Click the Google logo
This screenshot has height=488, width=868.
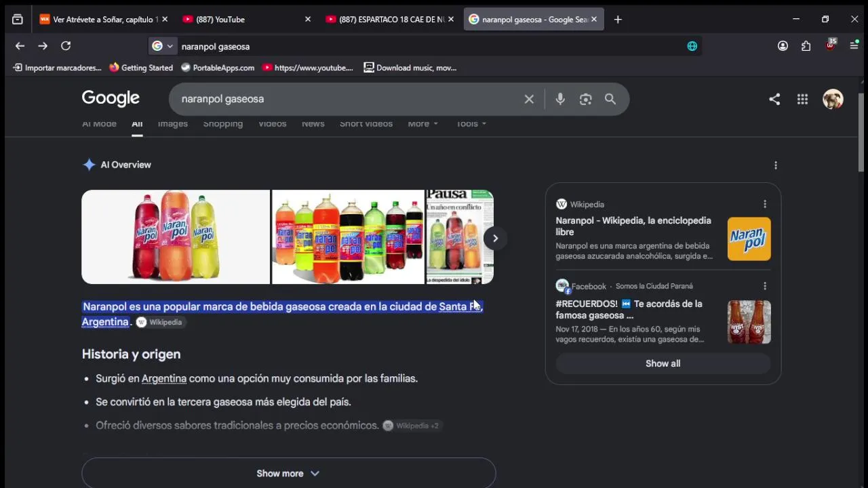coord(111,98)
